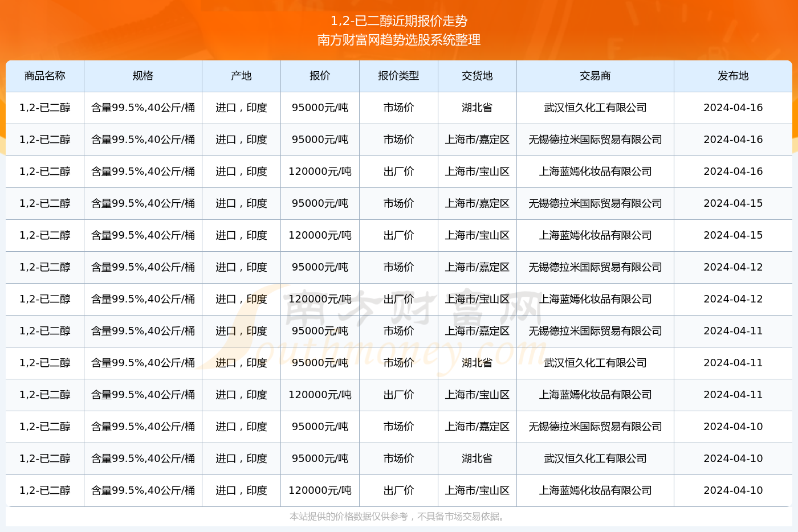The width and height of the screenshot is (798, 532).
Task: Click 进口，印度 in the 2024-04-11 无锡德拉米 row
Action: 241,331
